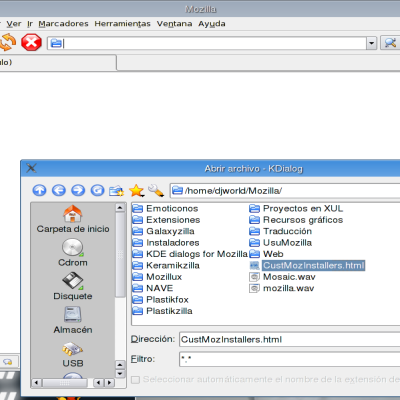Select the Mozillux folder
The image size is (400, 400).
(157, 277)
